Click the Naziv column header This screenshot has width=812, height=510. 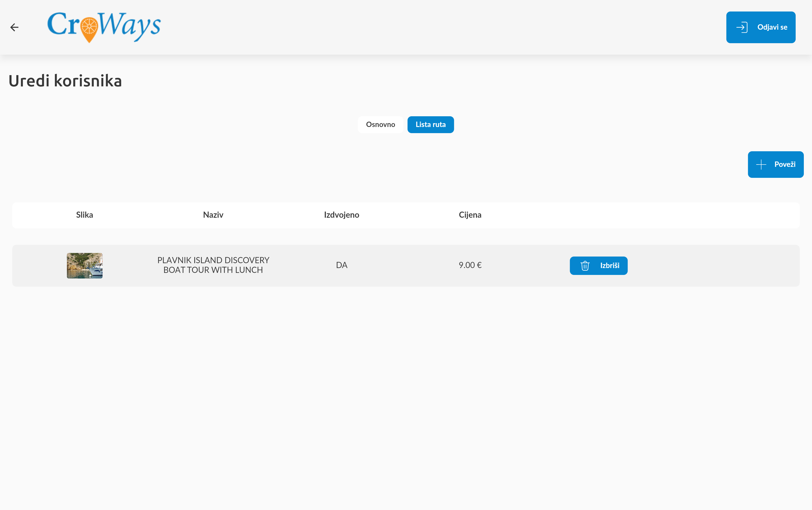tap(213, 215)
